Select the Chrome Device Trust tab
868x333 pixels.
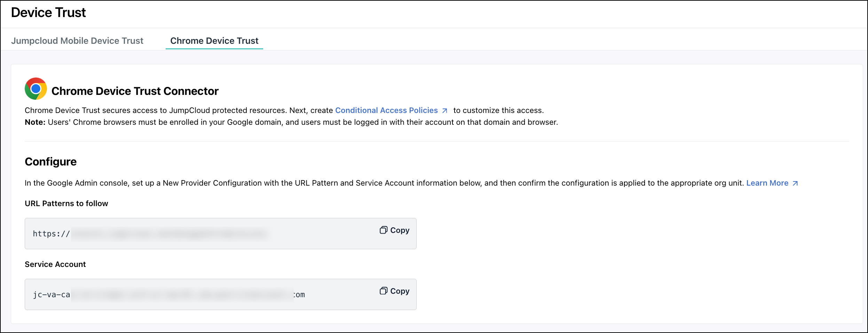214,41
